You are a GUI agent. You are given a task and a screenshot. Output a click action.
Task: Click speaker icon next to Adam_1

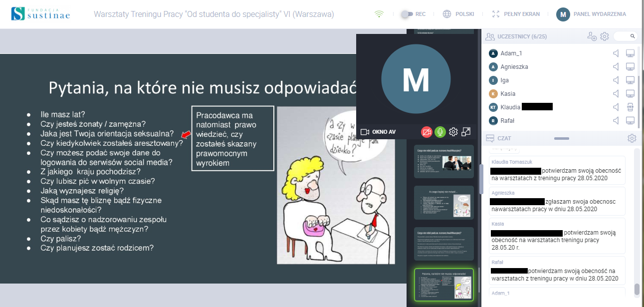coord(616,53)
